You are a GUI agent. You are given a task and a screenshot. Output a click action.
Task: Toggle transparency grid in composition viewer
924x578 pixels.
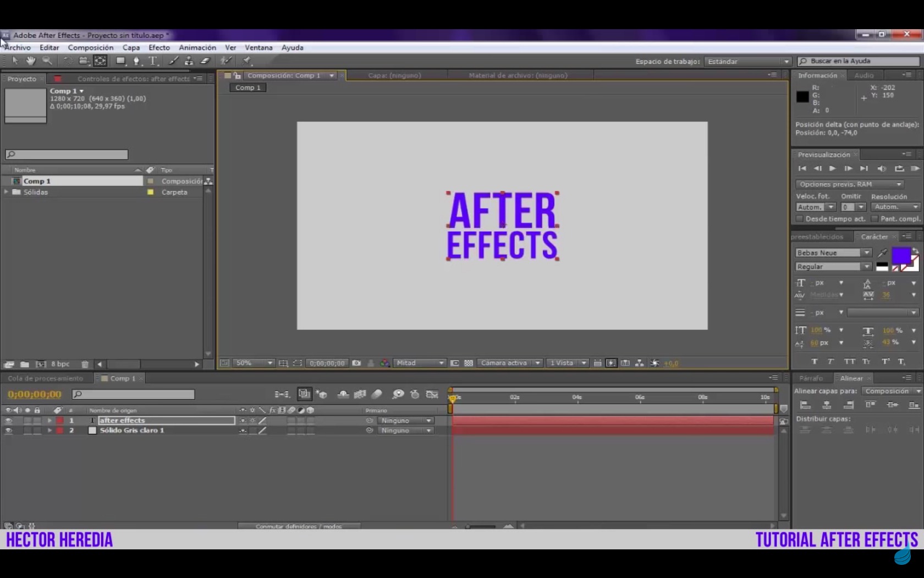[x=469, y=363]
